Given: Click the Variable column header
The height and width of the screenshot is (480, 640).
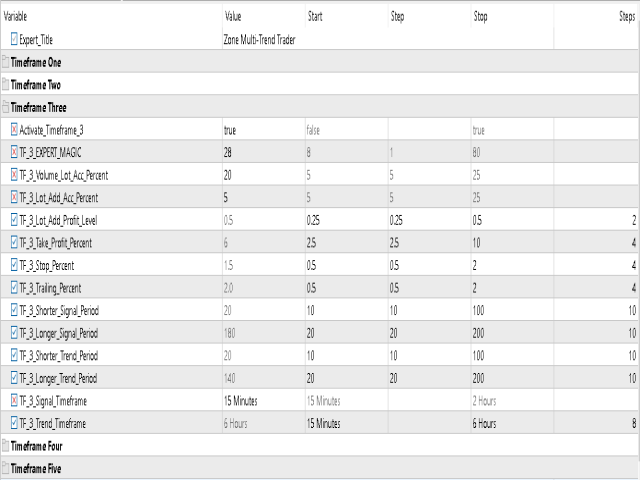Looking at the screenshot, I should 15,16.
